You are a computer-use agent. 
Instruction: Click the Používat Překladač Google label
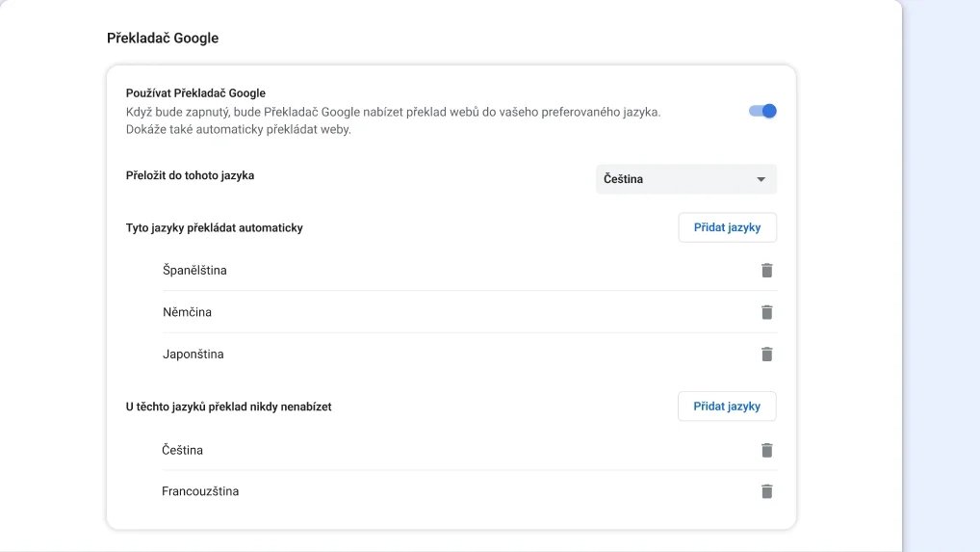point(195,93)
